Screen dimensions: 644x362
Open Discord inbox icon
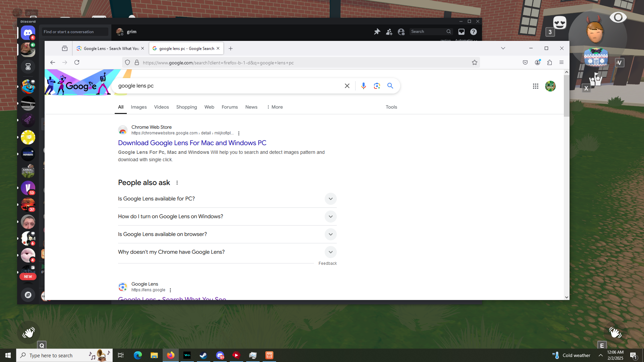tap(462, 32)
